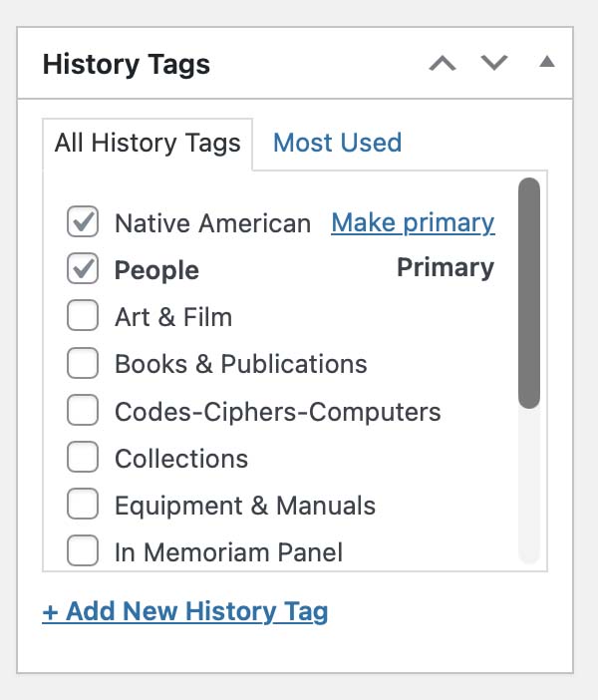Click the Collections label text

click(181, 459)
